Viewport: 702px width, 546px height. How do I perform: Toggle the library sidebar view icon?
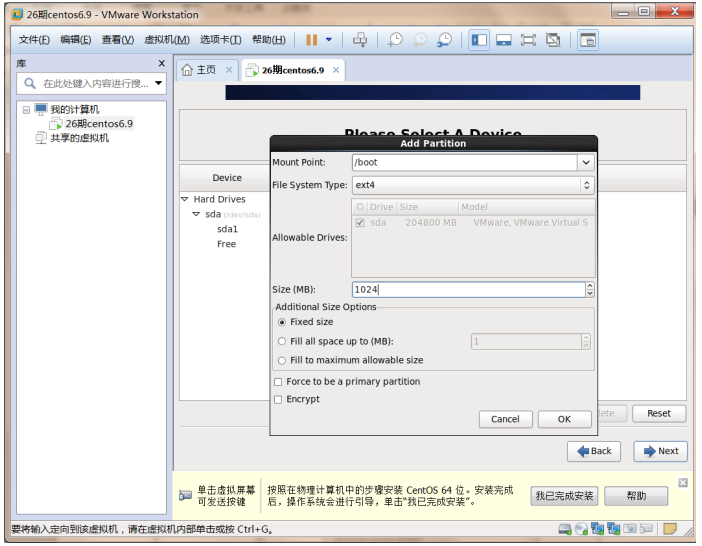coord(479,40)
